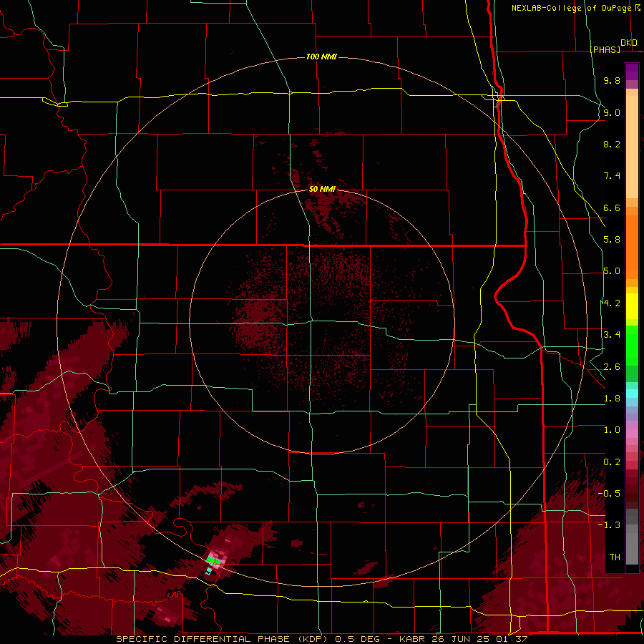Click the 2.6 value on the scale
Viewport: 644px width, 644px height.
(x=612, y=367)
